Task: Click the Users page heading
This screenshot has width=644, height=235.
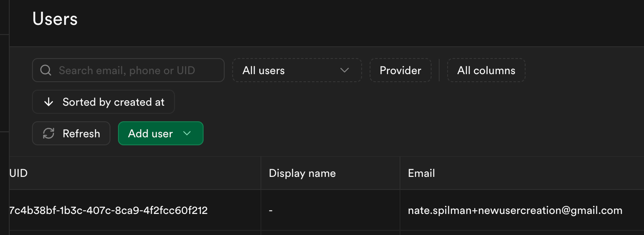Action: coord(55,19)
